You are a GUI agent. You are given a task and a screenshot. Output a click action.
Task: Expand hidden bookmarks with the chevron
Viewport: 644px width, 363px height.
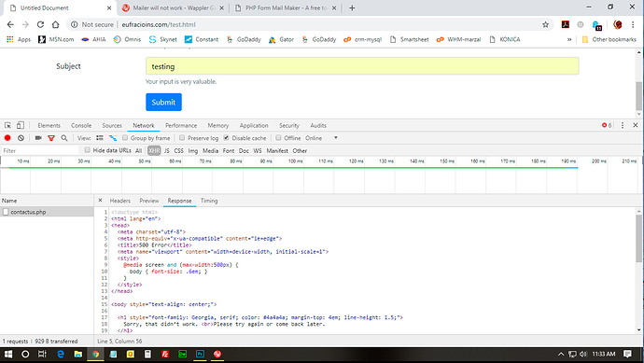pyautogui.click(x=569, y=39)
